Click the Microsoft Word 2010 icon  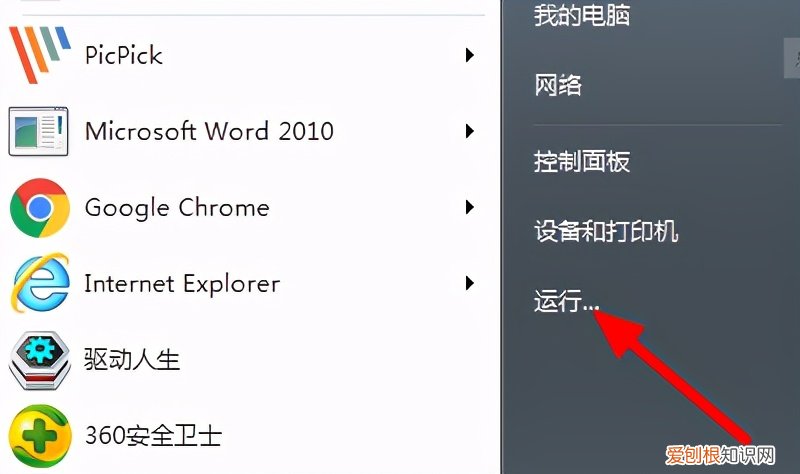tap(38, 132)
